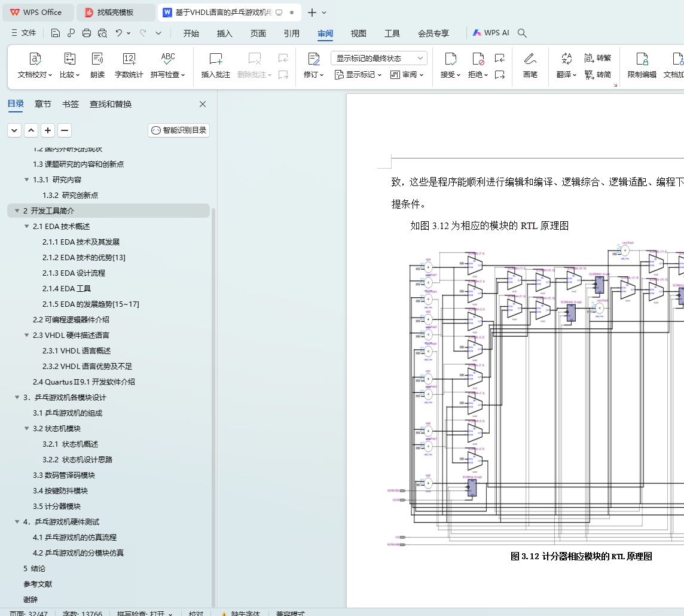Click 智能识别目录 button
684x616 pixels.
pyautogui.click(x=179, y=130)
